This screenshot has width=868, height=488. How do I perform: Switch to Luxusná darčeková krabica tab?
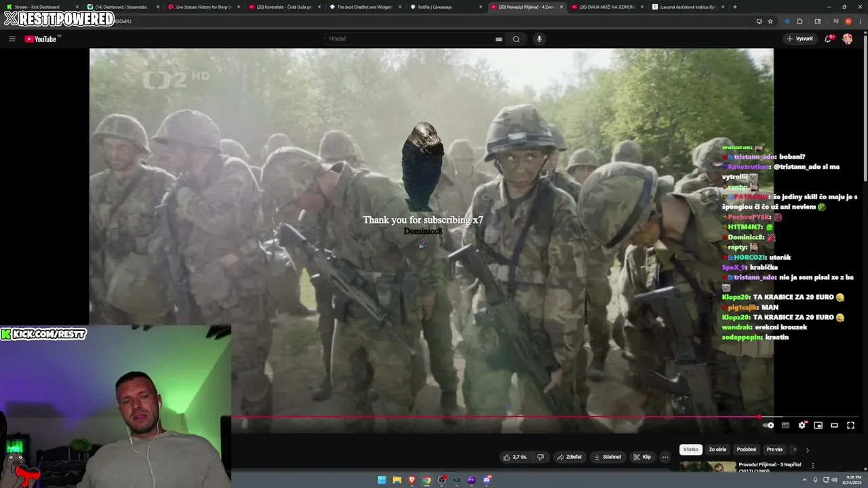coord(687,7)
